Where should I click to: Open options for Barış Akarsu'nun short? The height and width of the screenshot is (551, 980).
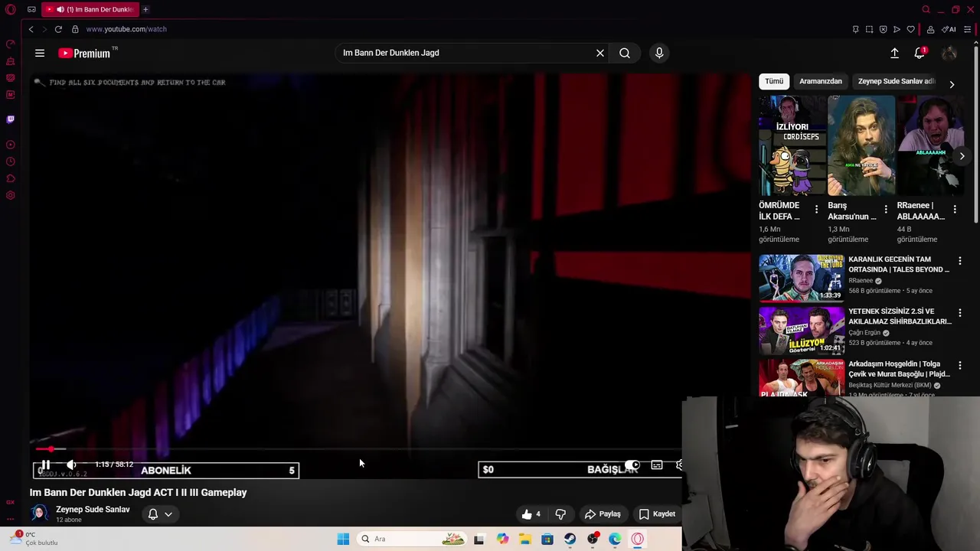tap(886, 210)
